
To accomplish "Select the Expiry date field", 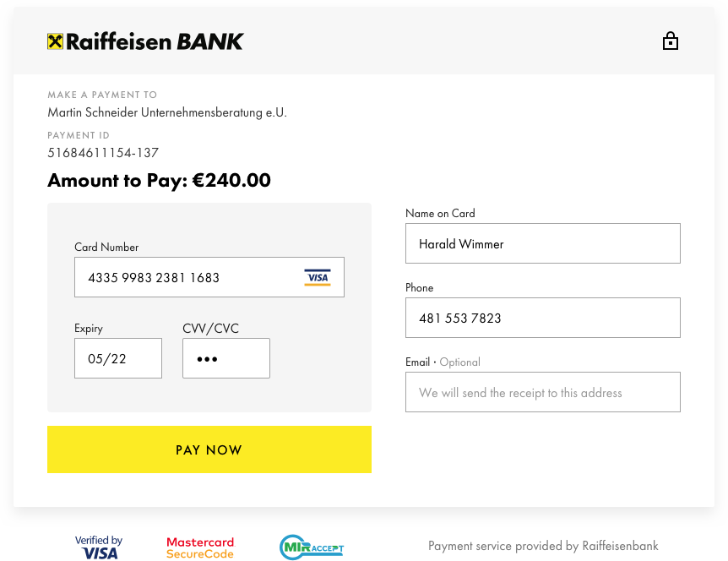I will [118, 358].
